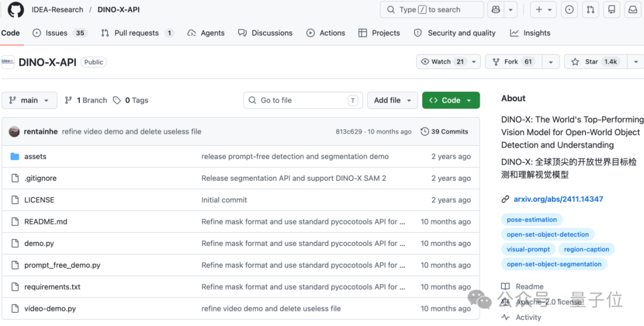Switch to the Actions tab
The width and height of the screenshot is (644, 326).
326,33
